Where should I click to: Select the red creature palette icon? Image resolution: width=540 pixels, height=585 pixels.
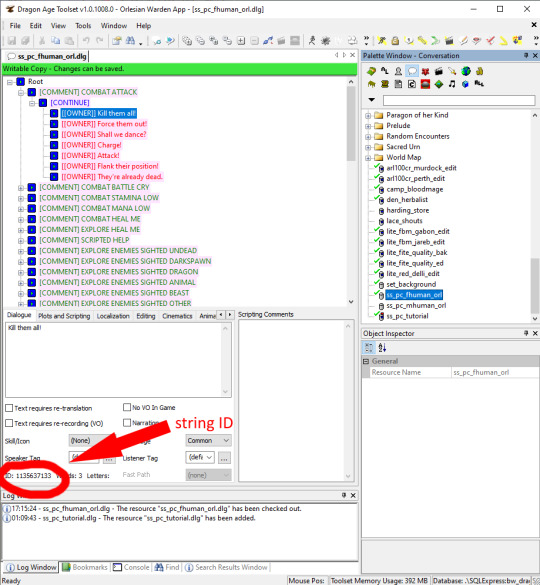[425, 71]
